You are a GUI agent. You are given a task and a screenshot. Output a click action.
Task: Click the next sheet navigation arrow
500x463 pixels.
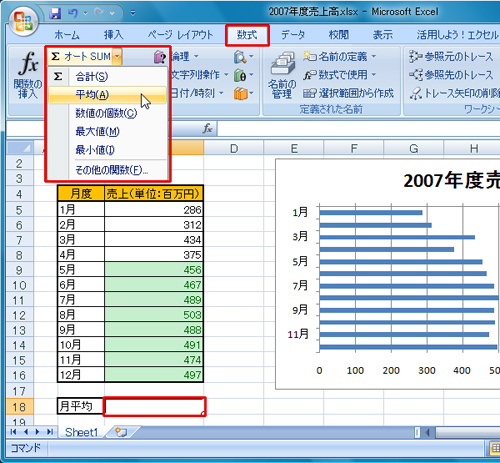point(37,432)
